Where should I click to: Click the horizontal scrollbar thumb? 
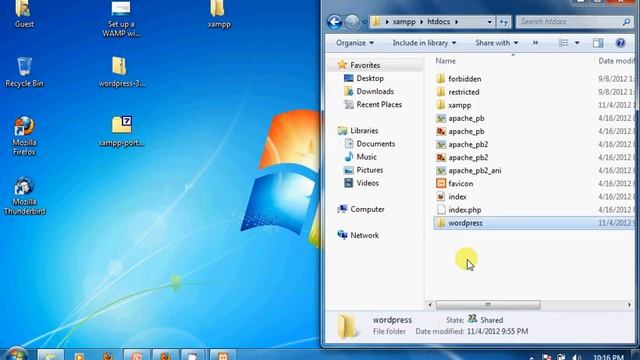(x=488, y=304)
